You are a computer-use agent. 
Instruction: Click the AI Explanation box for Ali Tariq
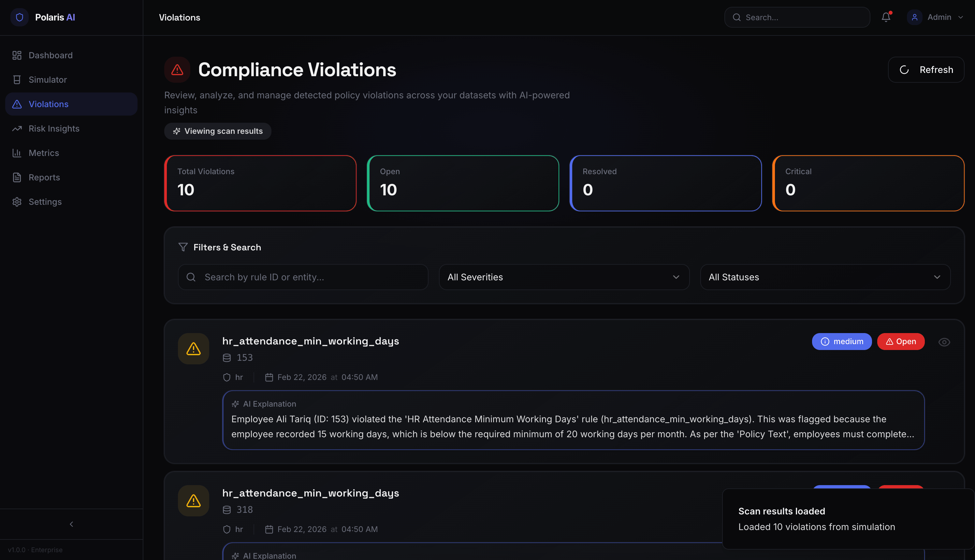(573, 420)
